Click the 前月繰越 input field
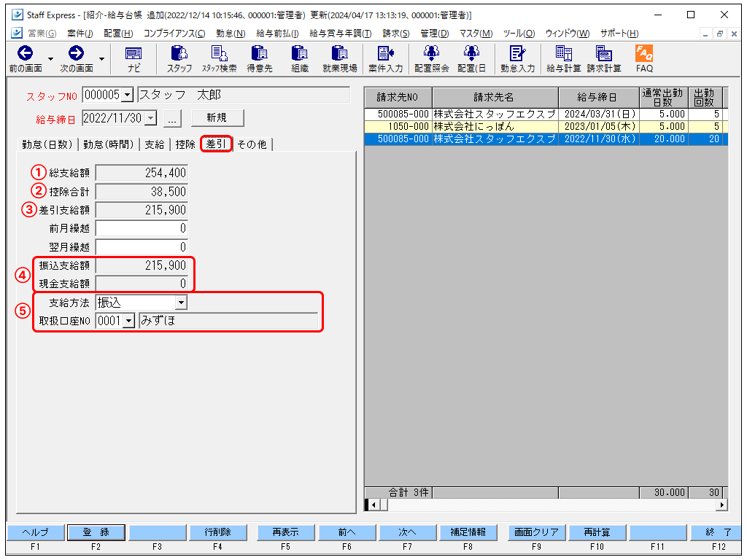 coord(142,228)
